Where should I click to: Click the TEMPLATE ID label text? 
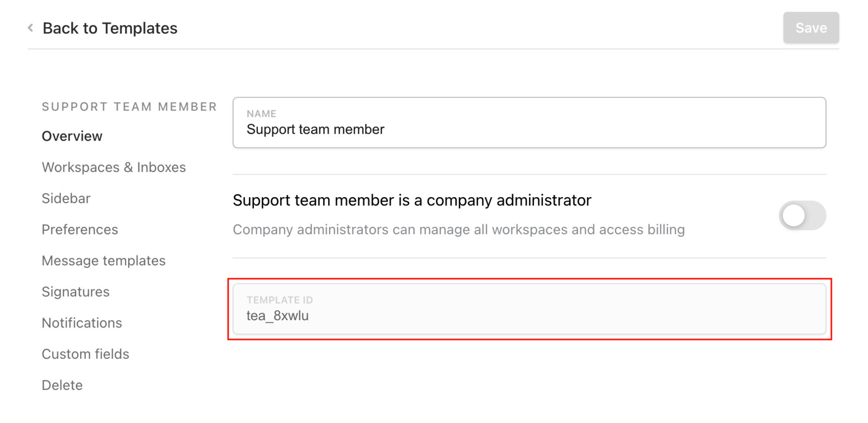pyautogui.click(x=280, y=300)
